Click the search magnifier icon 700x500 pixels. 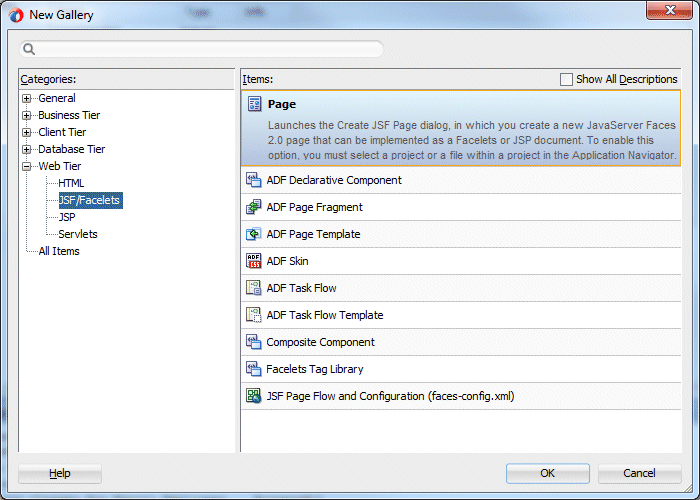pos(29,49)
